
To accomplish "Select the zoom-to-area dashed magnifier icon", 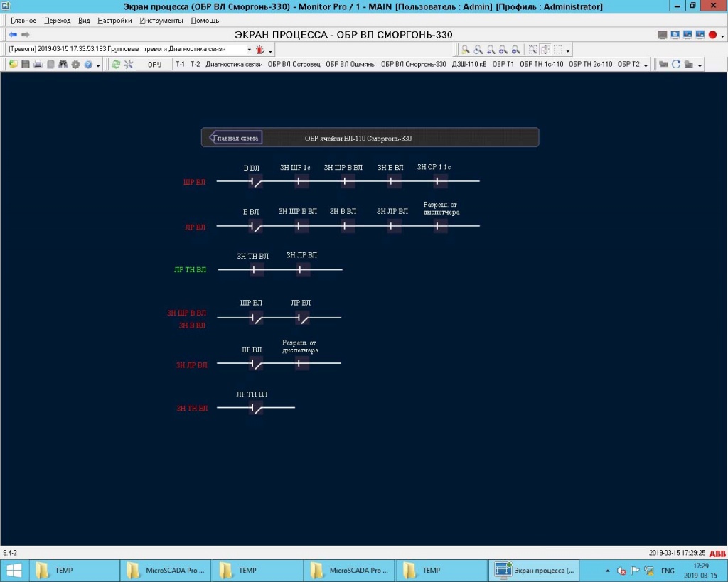I will click(532, 50).
